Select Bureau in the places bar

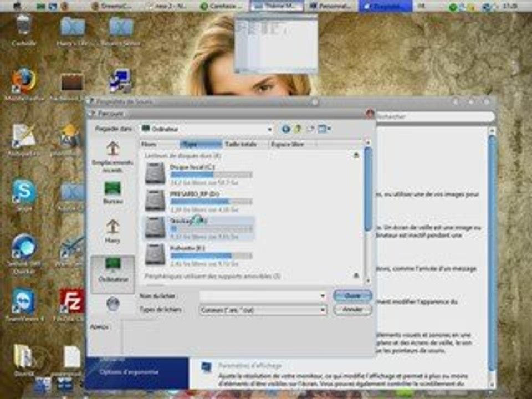(112, 193)
